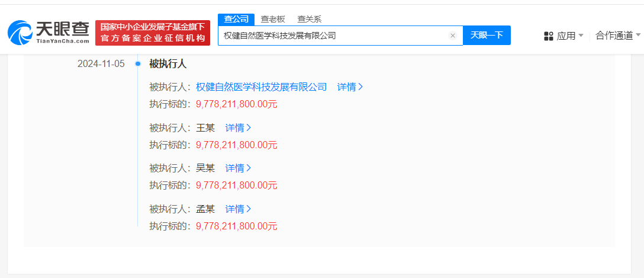Screen dimensions: 644x278
Task: Click the 天眼一下 search button
Action: (x=487, y=36)
